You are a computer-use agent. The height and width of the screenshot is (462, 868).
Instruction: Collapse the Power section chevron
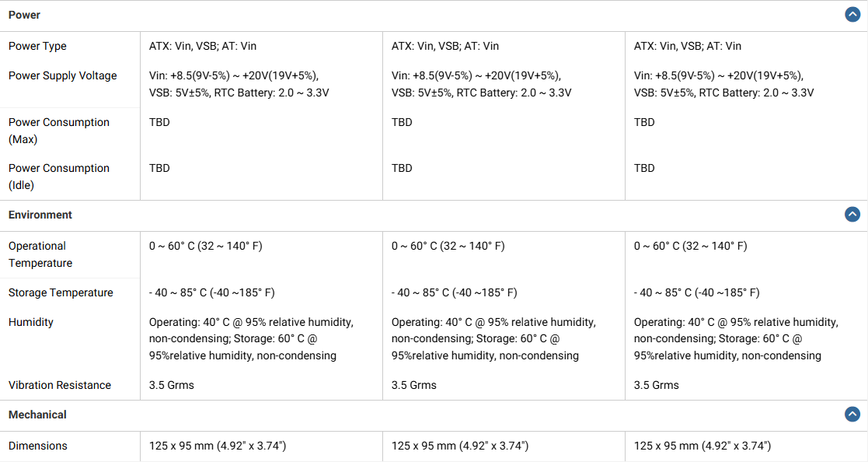[852, 15]
